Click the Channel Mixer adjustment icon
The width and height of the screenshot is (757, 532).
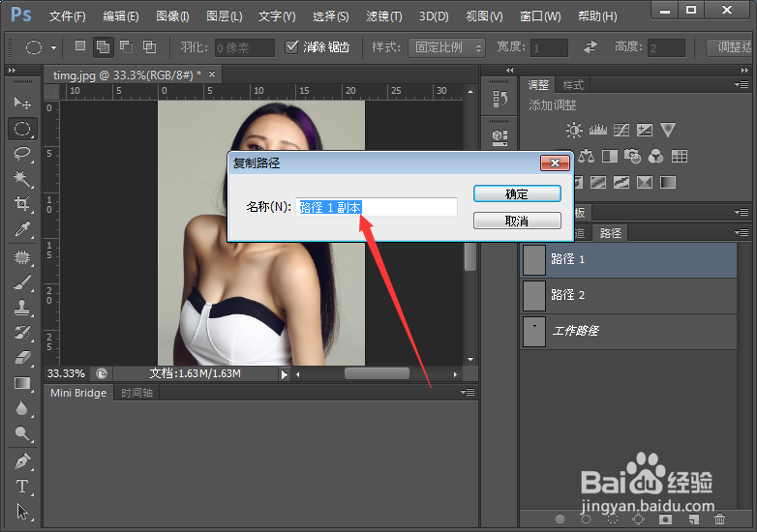(x=655, y=156)
